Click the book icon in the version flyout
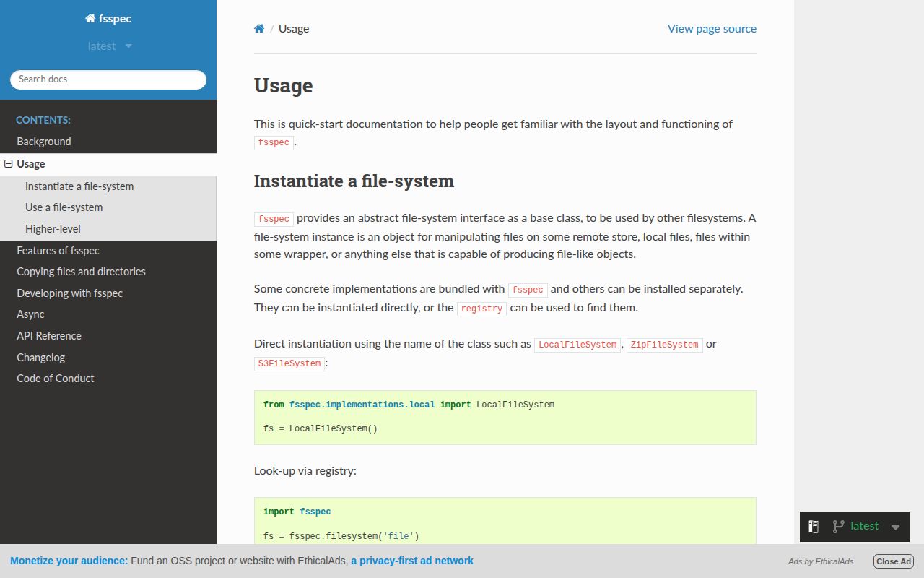The image size is (924, 578). 814,527
